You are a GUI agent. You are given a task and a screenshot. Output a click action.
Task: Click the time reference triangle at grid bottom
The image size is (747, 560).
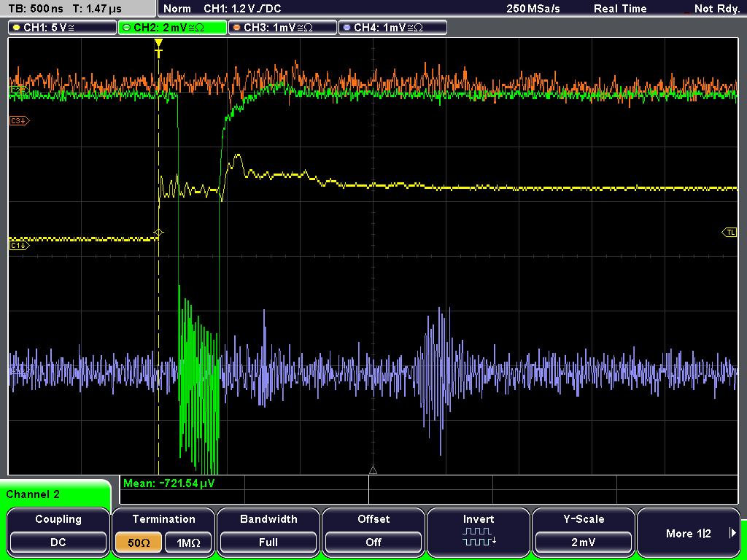(x=373, y=470)
